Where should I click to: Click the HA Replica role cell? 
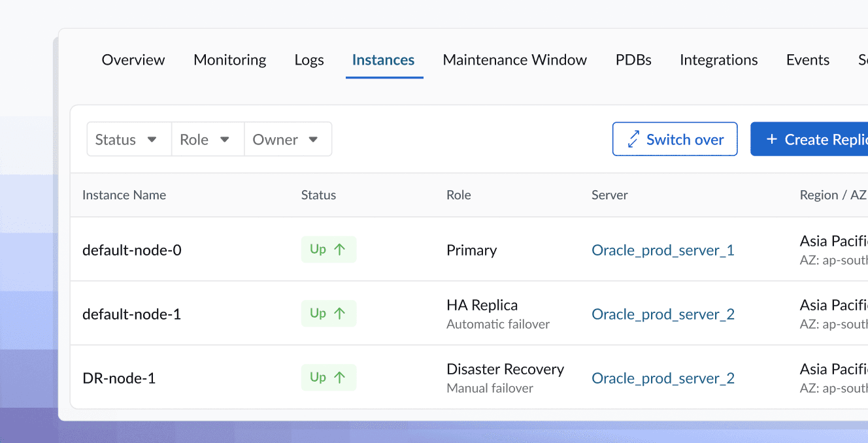click(x=482, y=305)
